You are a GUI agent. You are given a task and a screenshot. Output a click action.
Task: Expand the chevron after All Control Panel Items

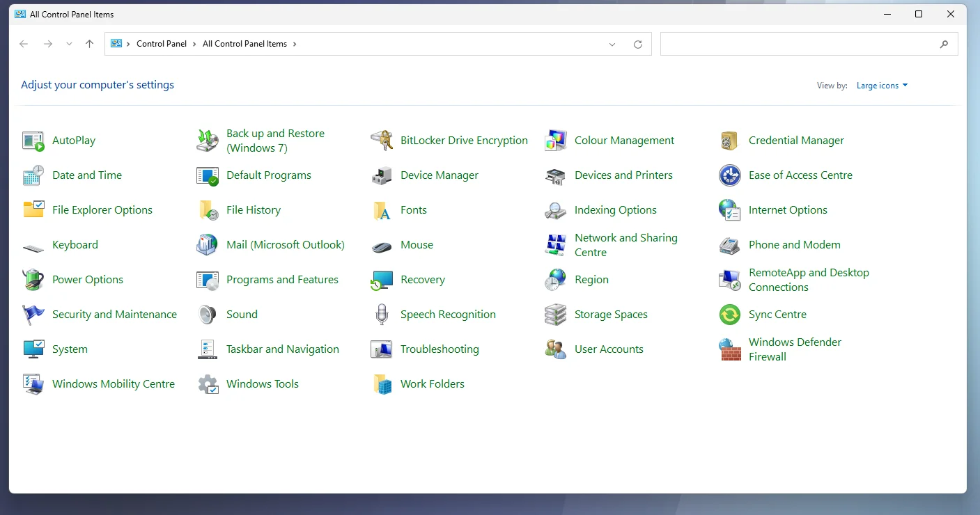(x=295, y=44)
